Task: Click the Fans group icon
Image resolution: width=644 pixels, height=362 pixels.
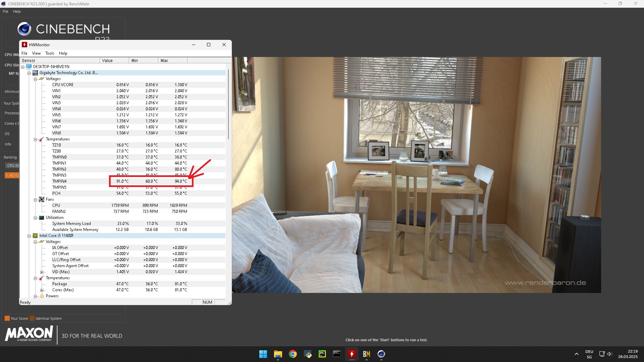Action: tap(42, 199)
